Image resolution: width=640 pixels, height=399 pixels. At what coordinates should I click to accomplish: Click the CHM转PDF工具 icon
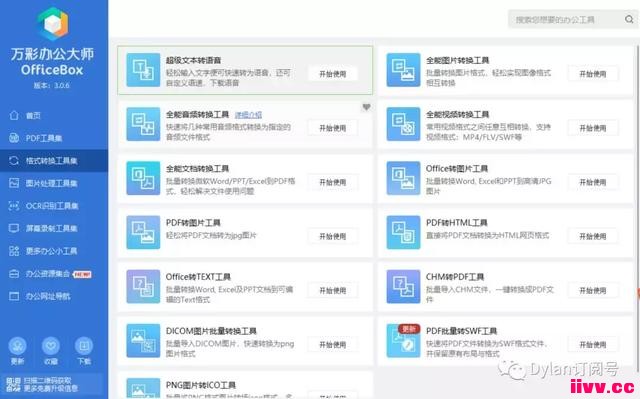click(403, 286)
